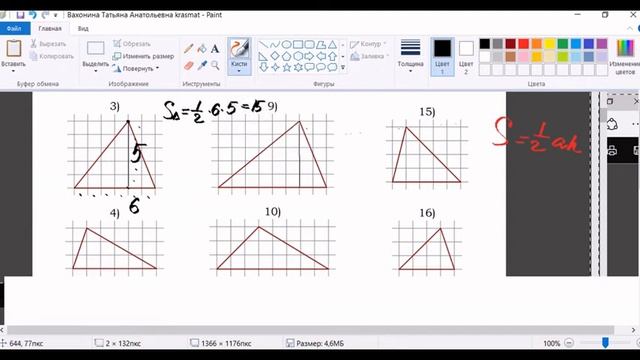Image resolution: width=640 pixels, height=360 pixels.
Task: Activate Цвет 1 foreground color
Action: coord(442,56)
